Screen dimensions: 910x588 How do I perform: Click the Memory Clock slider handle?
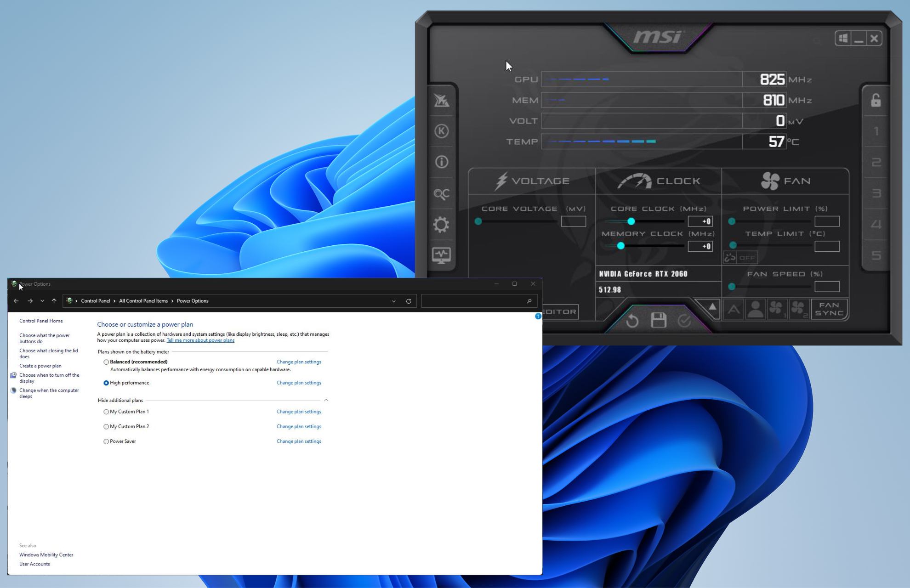(x=620, y=246)
